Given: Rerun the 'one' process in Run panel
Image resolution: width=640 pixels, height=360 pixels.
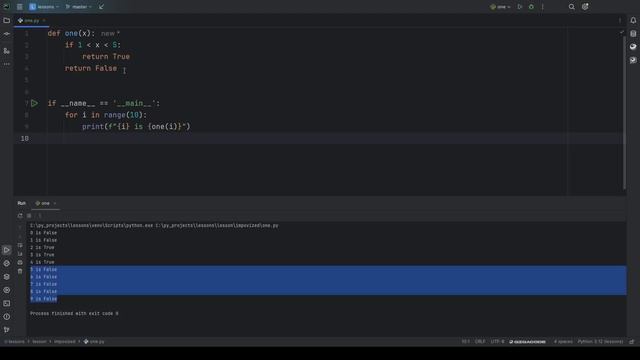Looking at the screenshot, I should coord(20,216).
